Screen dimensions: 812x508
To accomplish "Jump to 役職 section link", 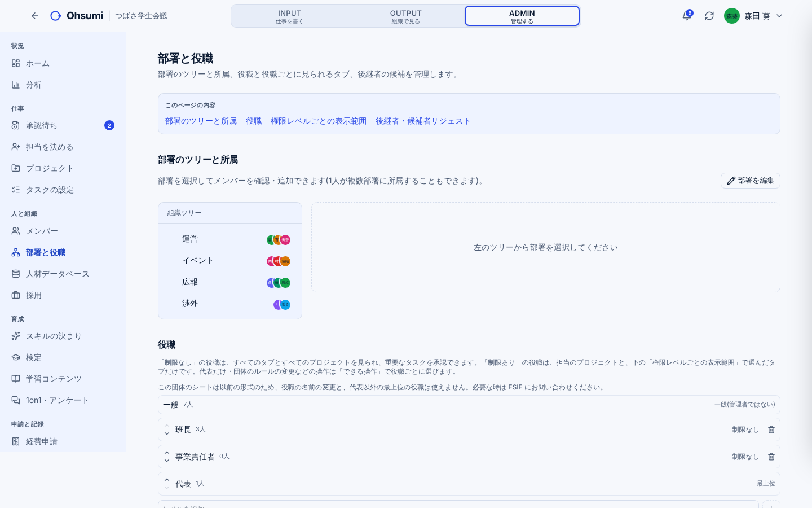I will click(254, 121).
